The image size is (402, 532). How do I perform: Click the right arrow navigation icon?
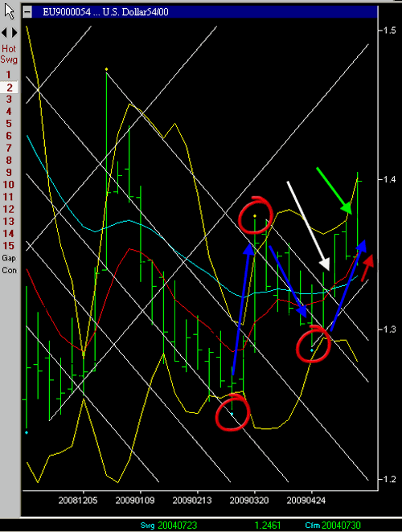14,33
